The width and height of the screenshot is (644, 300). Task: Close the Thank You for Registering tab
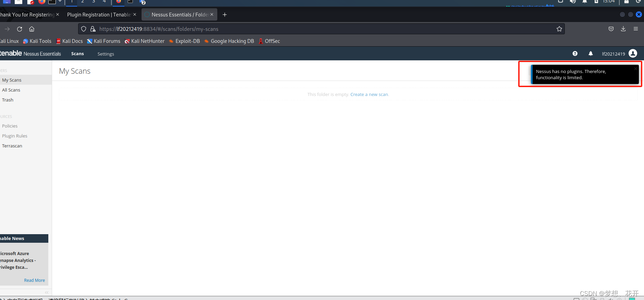pos(58,14)
